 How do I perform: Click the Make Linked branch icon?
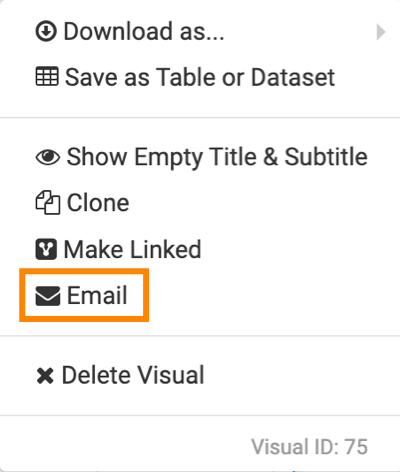click(46, 249)
